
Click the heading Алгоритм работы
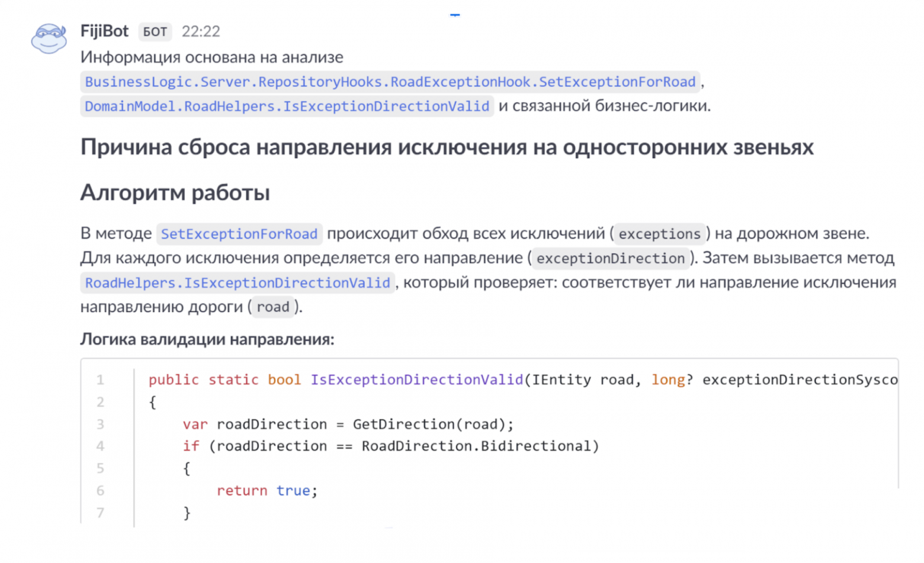pyautogui.click(x=175, y=192)
